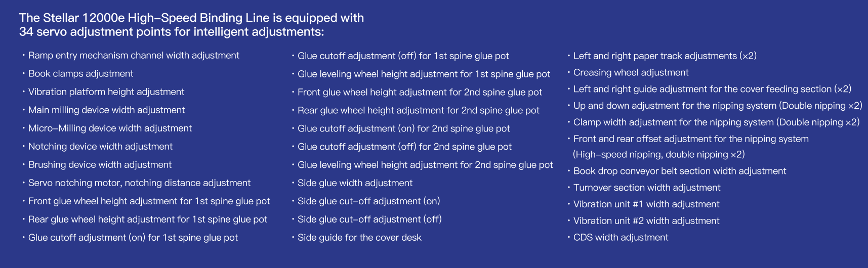Click Side glue width adjustment
This screenshot has height=268, width=868.
pyautogui.click(x=355, y=183)
